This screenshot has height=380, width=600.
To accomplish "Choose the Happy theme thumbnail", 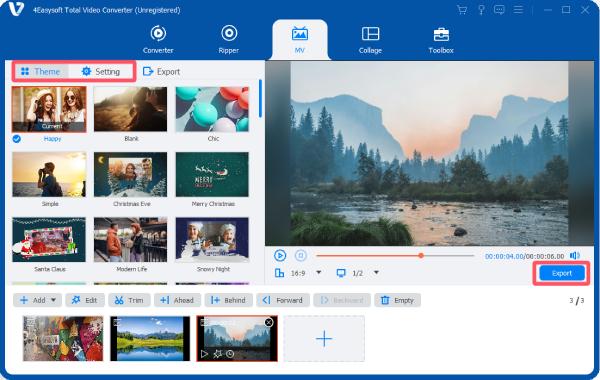I will [49, 109].
